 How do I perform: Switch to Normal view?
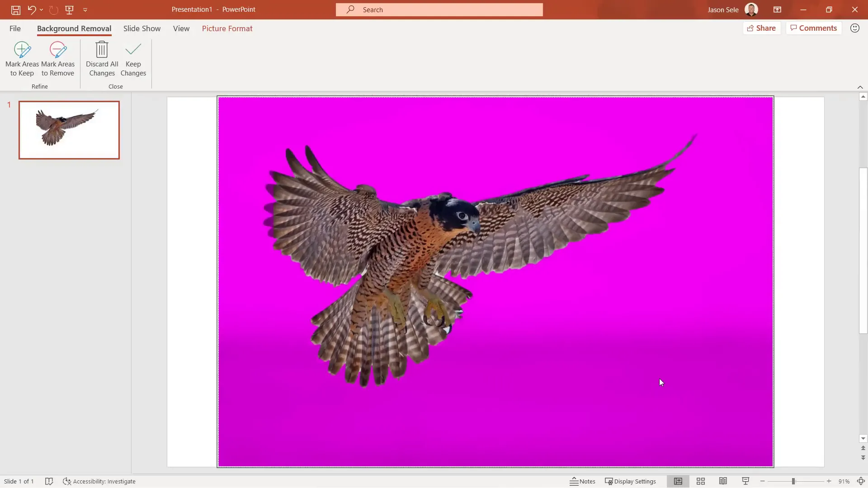tap(678, 481)
